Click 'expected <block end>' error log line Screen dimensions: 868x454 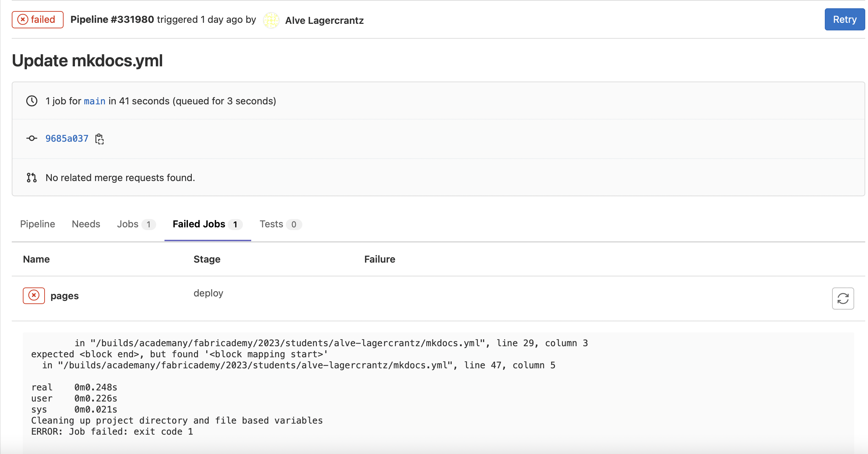tap(179, 354)
